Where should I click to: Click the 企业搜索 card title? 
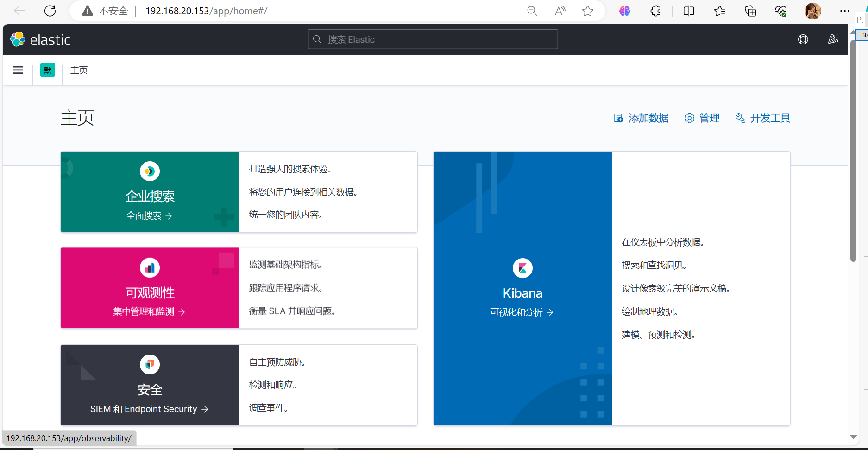150,196
